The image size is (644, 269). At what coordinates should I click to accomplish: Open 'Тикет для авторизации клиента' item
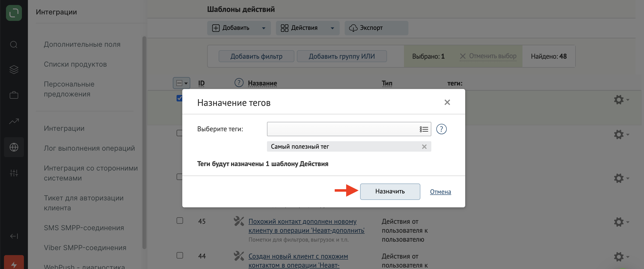point(83,203)
